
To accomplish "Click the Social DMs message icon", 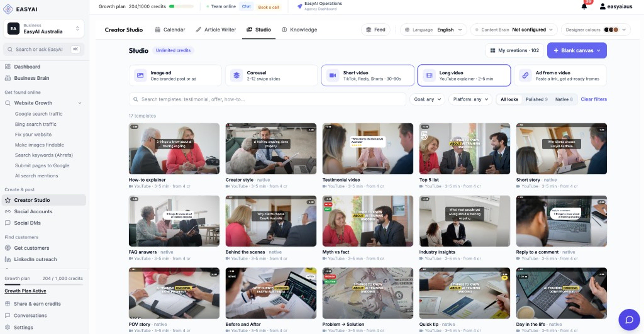I will click(x=8, y=223).
